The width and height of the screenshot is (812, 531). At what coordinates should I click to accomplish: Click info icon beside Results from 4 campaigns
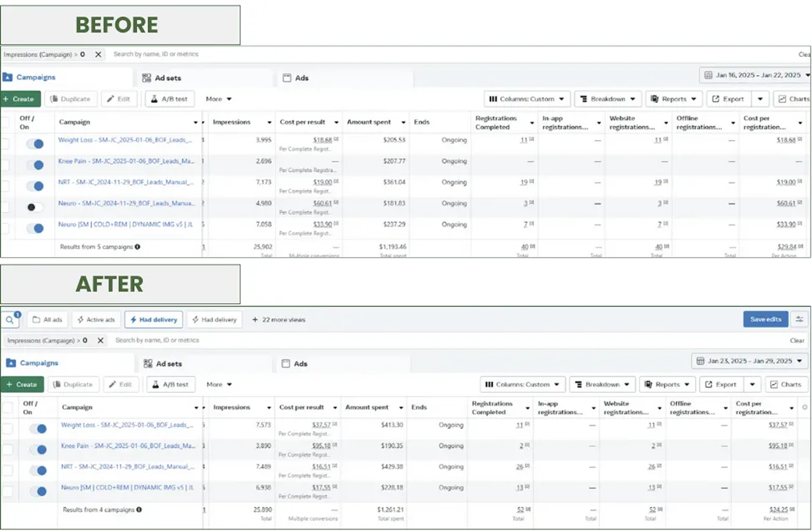(139, 509)
